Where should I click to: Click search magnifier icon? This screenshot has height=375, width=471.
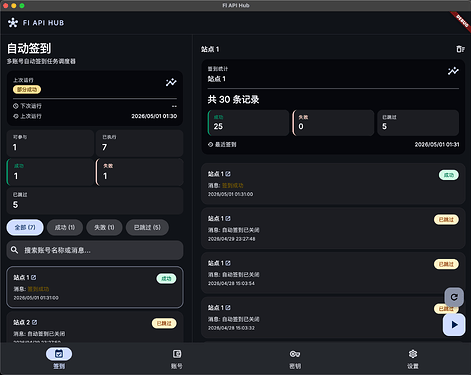pyautogui.click(x=14, y=250)
